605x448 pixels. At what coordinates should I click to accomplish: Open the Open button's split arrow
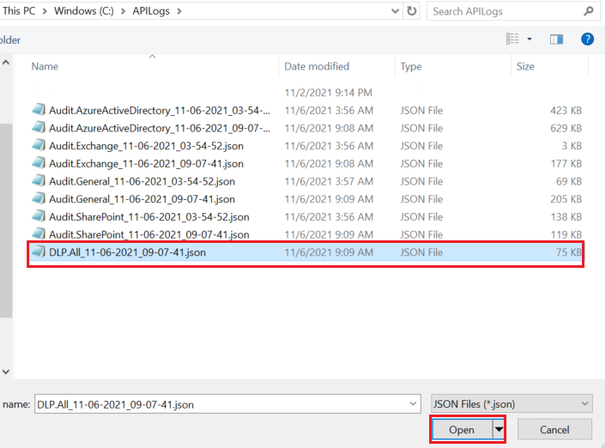499,429
